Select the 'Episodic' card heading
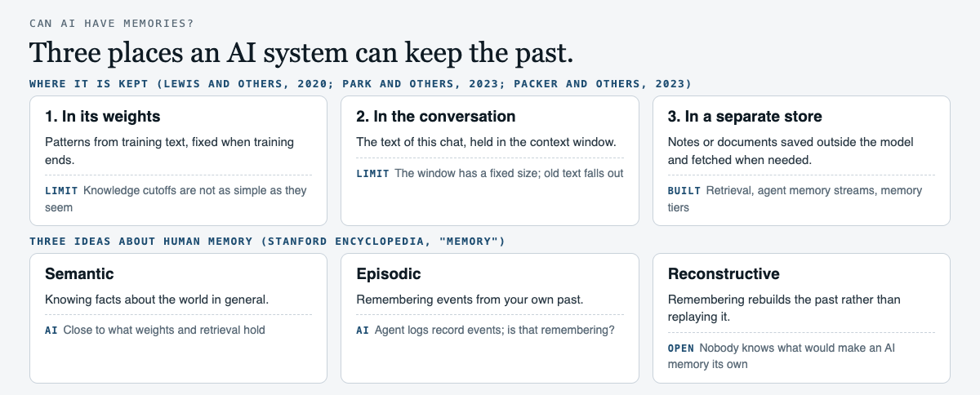 389,274
